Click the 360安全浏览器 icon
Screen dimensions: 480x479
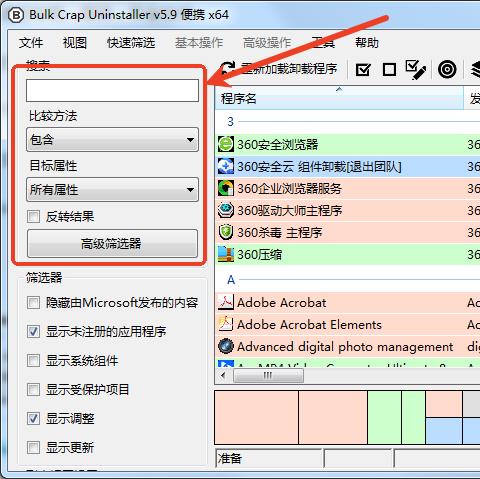[x=226, y=144]
